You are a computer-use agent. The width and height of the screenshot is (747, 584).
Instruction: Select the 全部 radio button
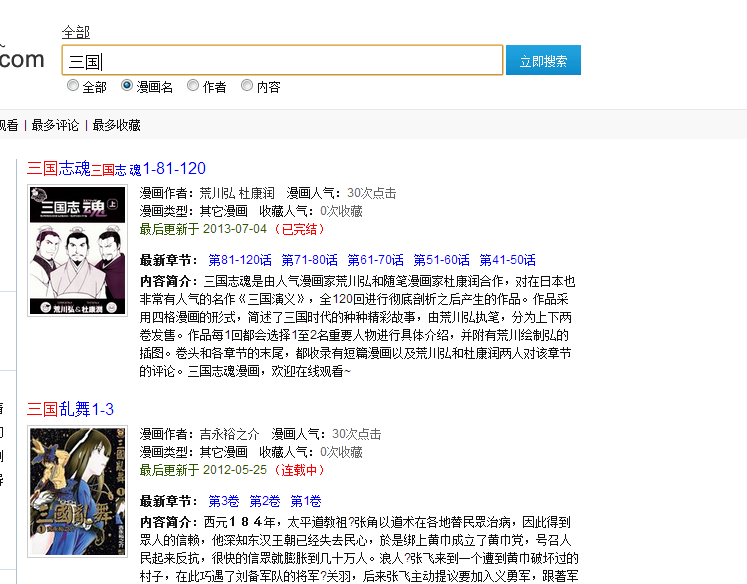point(73,85)
